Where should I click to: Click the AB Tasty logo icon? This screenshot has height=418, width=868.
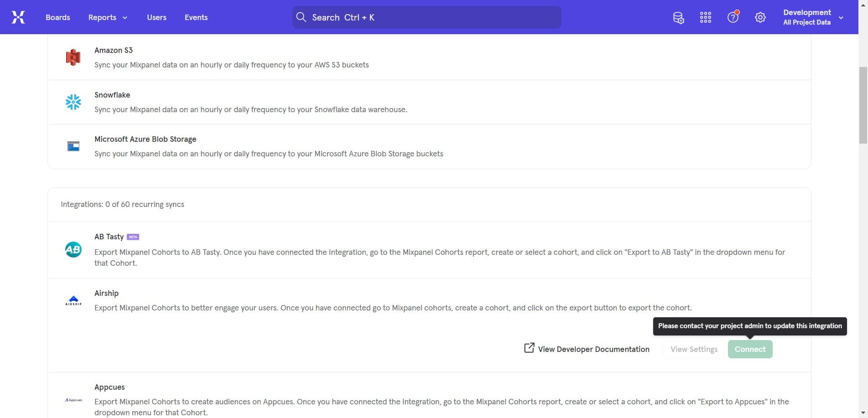point(73,249)
